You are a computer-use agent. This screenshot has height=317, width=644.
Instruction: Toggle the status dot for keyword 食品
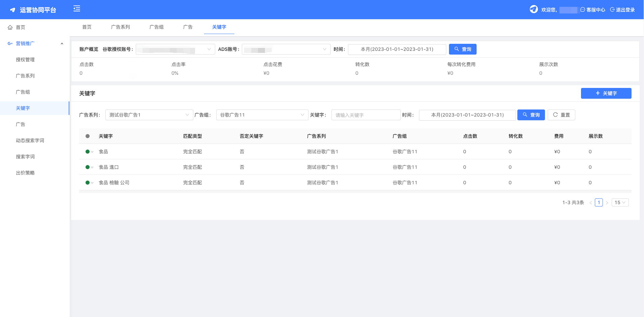point(88,152)
